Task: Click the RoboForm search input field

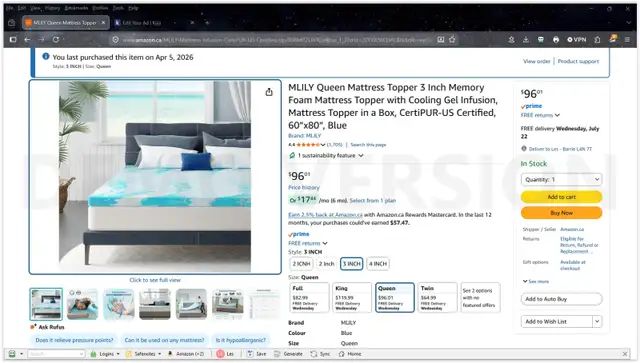Action: pyautogui.click(x=56, y=354)
